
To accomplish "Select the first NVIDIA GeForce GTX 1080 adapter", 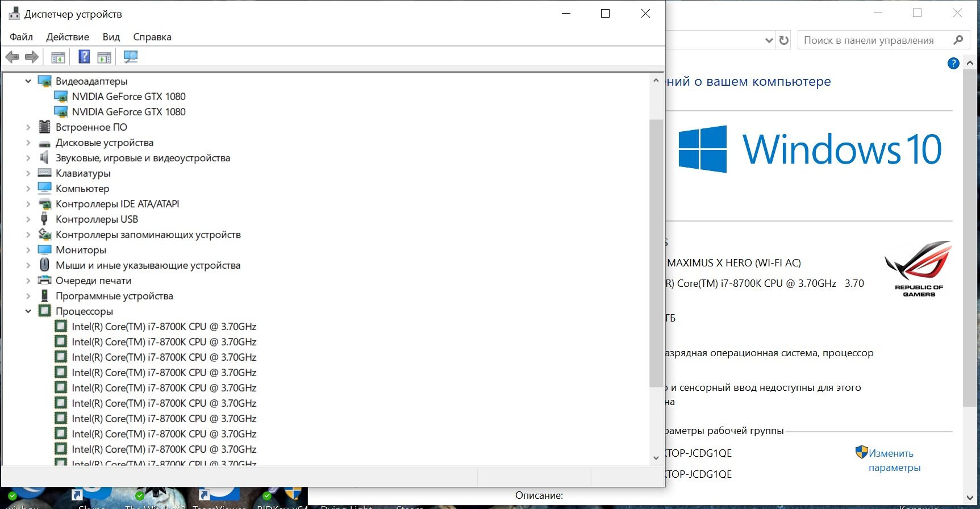I will pyautogui.click(x=128, y=97).
